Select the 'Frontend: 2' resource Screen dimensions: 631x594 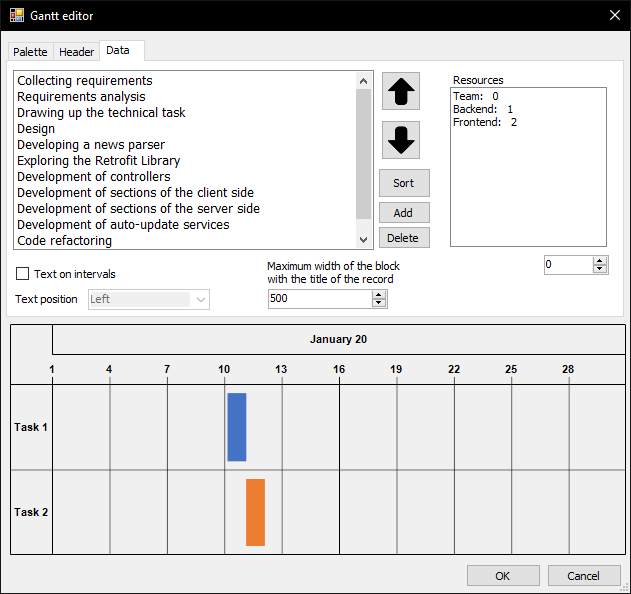pyautogui.click(x=528, y=122)
